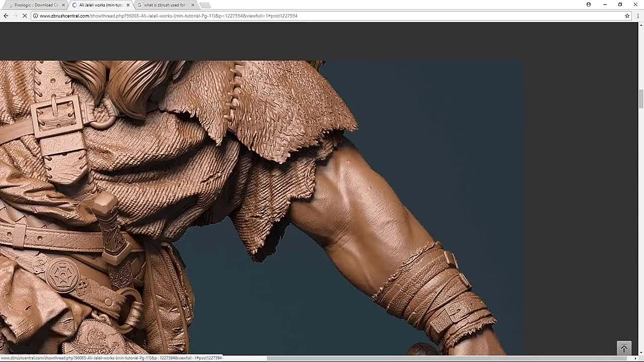Click the vertical scrollbar down arrow
This screenshot has width=644, height=362.
click(640, 352)
